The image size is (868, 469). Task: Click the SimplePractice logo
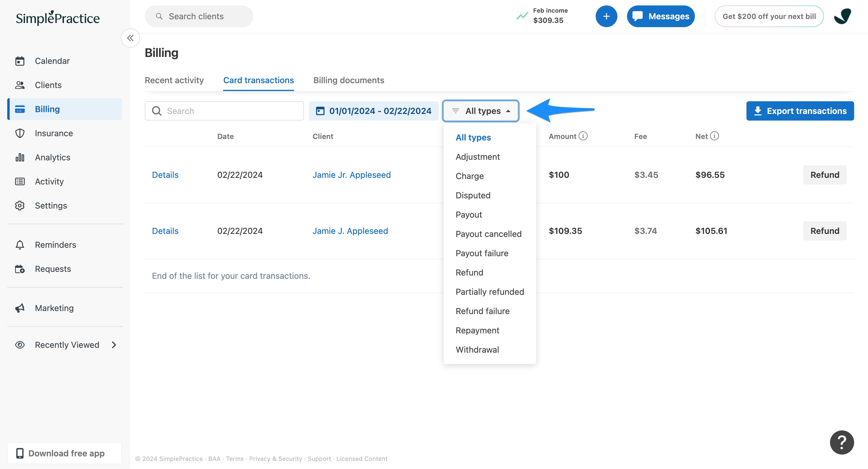(x=58, y=18)
